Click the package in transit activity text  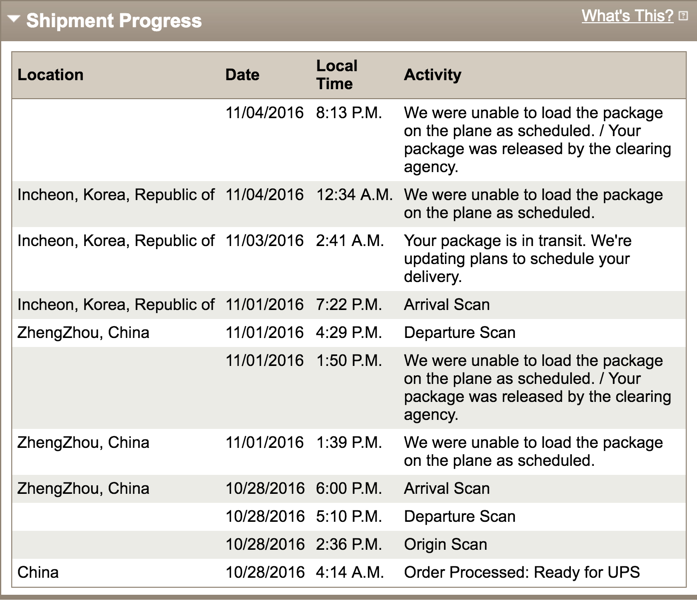[517, 259]
